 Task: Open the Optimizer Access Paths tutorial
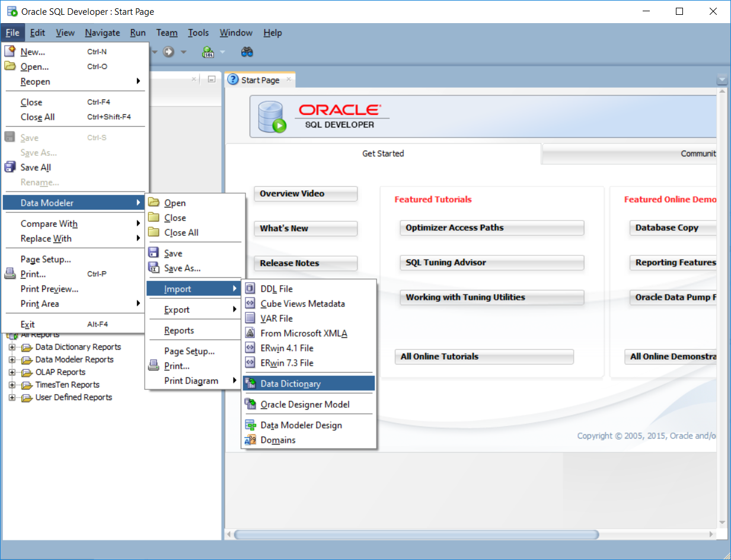(x=491, y=228)
